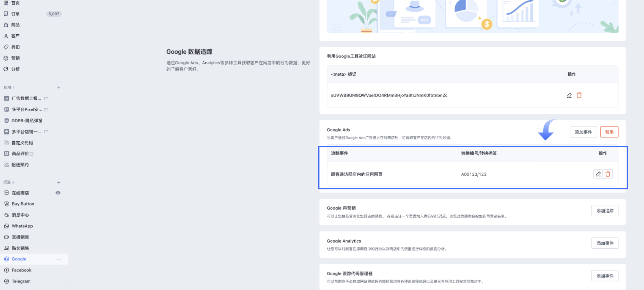Open the 多平台店铺 app
644x290 pixels.
(x=26, y=132)
